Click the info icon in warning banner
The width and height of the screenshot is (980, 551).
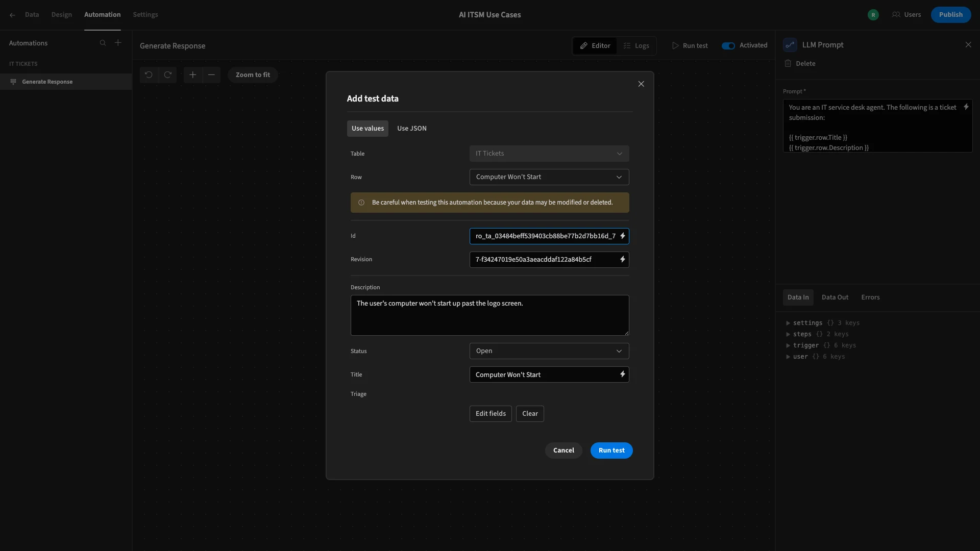coord(361,203)
